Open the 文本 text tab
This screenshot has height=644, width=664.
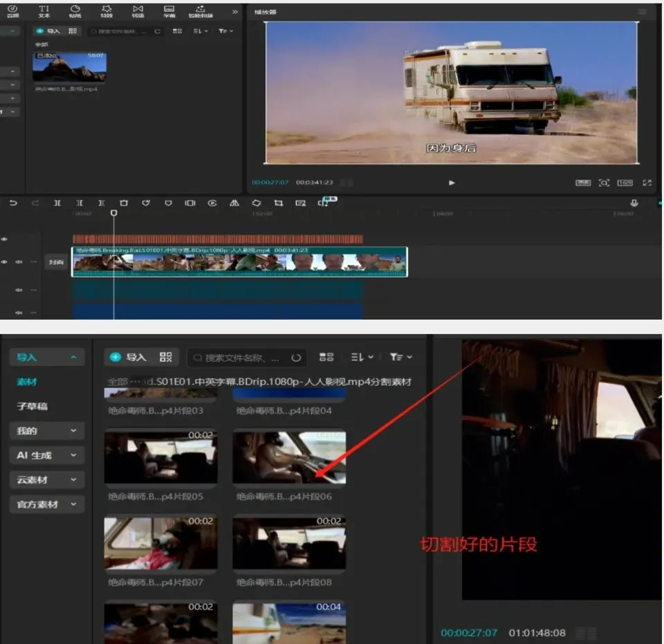44,12
